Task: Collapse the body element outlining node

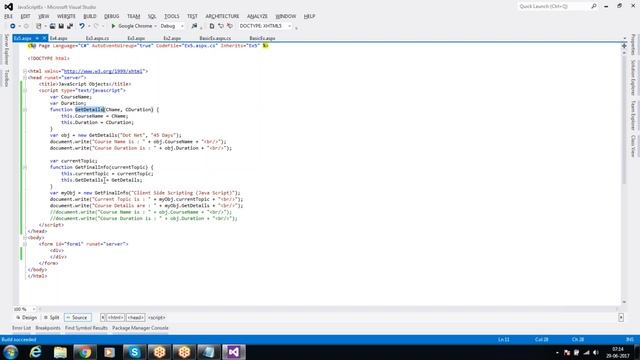Action: point(25,238)
